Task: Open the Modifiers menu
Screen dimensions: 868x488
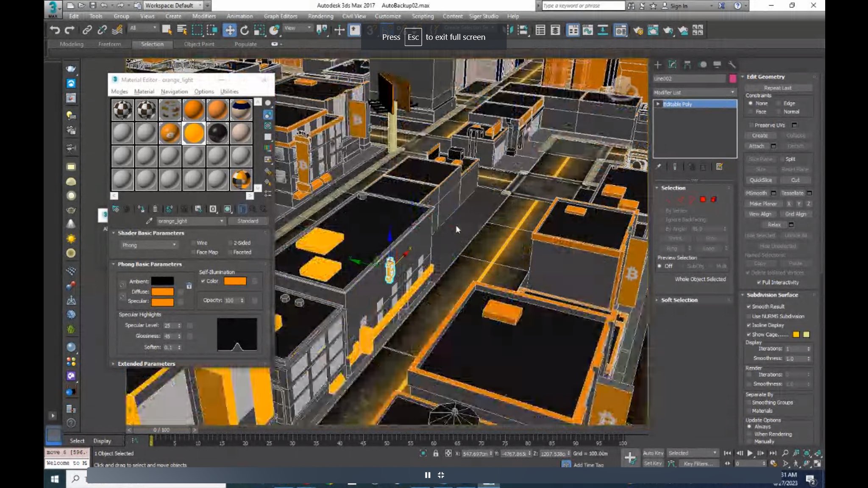Action: tap(204, 16)
